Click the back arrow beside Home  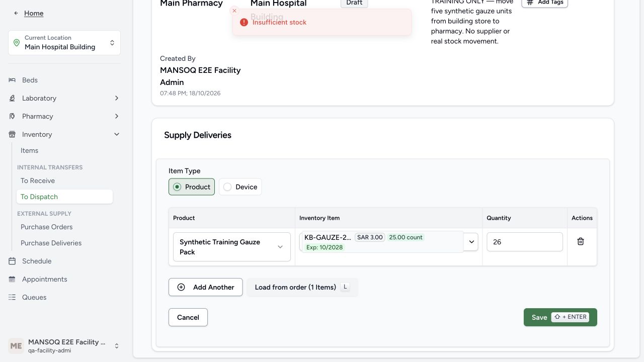(16, 13)
